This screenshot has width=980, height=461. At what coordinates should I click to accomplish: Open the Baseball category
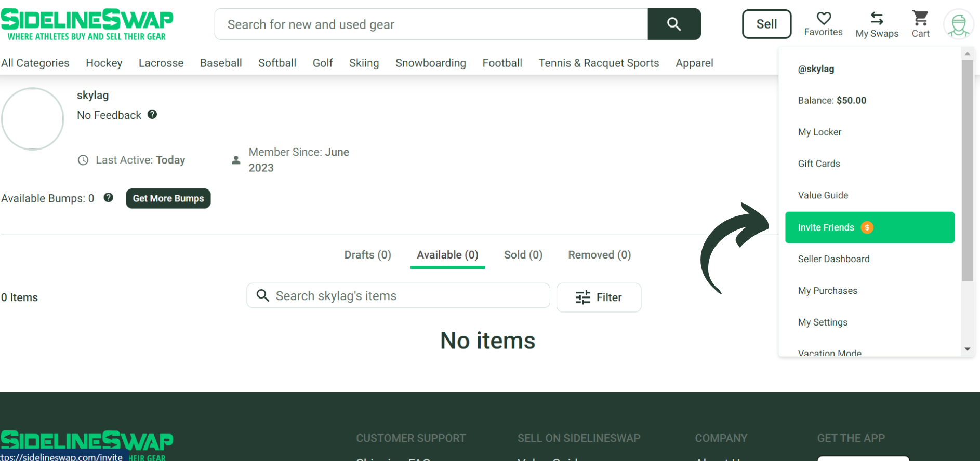221,63
